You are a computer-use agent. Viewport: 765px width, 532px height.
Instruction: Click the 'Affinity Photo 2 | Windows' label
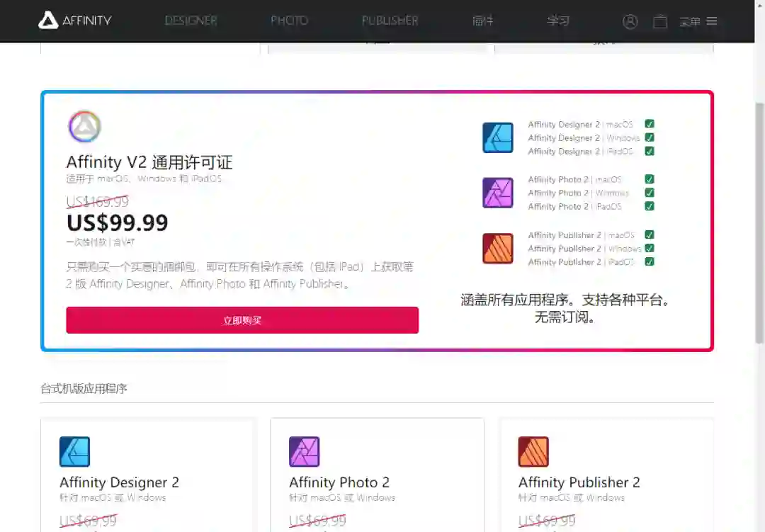(579, 193)
